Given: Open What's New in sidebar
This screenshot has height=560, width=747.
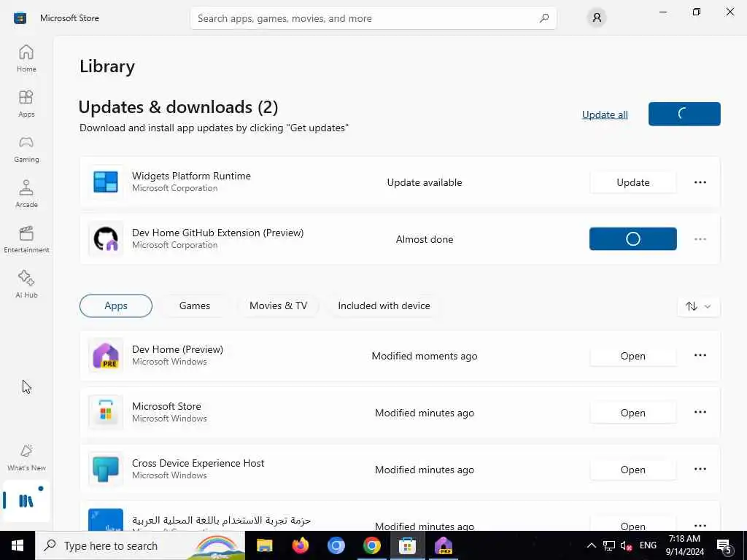Looking at the screenshot, I should [x=26, y=458].
